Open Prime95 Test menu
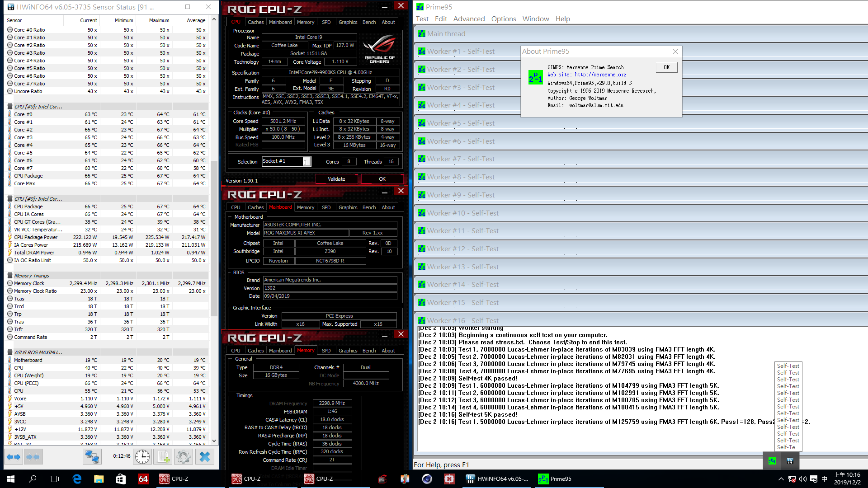Viewport: 868px width, 488px height. click(x=422, y=19)
